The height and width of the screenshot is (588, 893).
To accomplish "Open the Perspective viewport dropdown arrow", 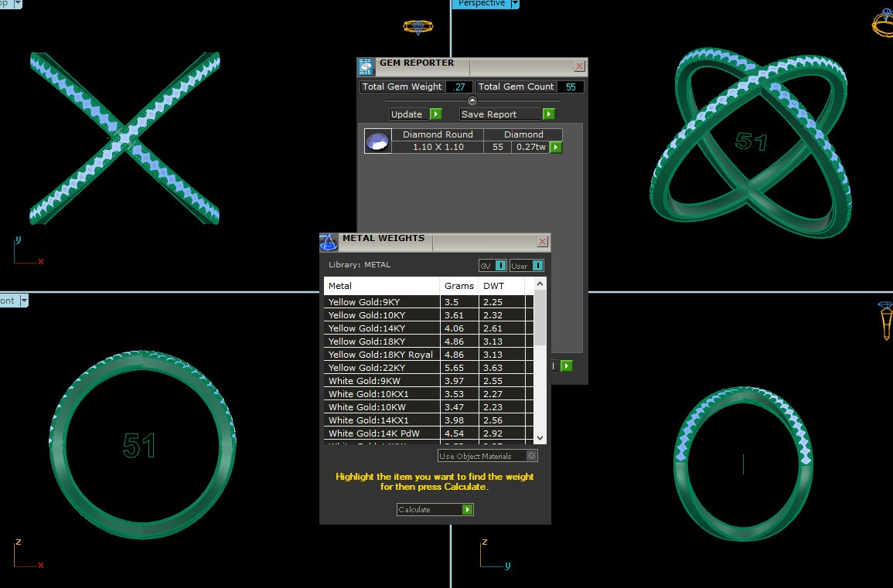I will [x=515, y=4].
